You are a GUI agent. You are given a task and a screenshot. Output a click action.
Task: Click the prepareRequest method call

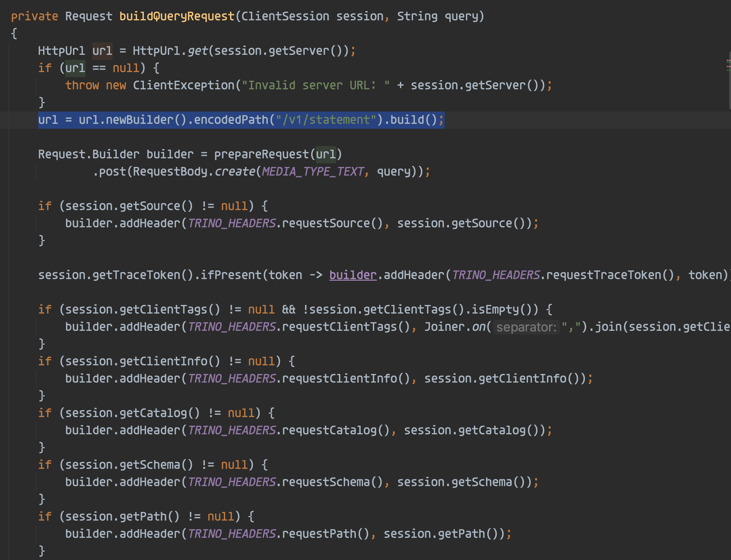pyautogui.click(x=261, y=154)
